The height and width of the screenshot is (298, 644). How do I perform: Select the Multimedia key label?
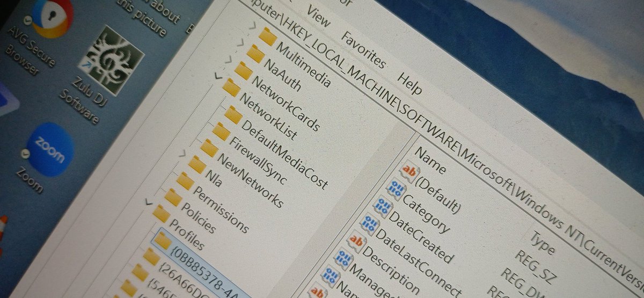(x=304, y=64)
